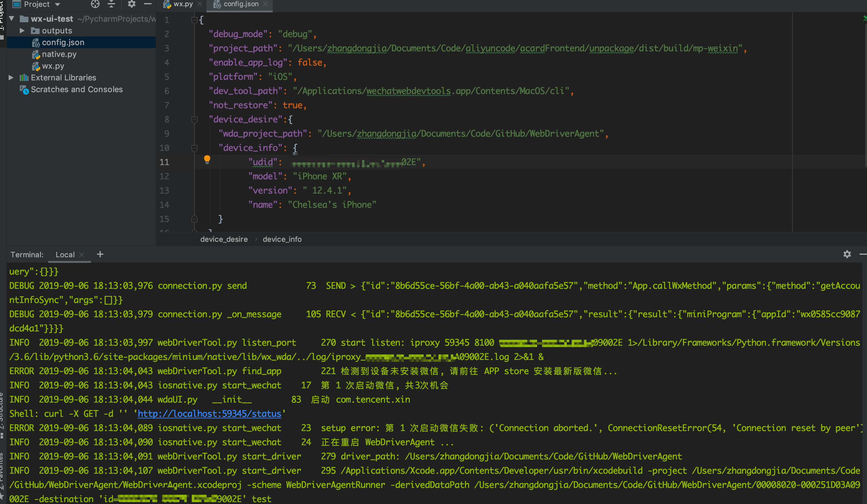Close the config.json editor tab
Image resolution: width=867 pixels, height=504 pixels.
coord(265,4)
